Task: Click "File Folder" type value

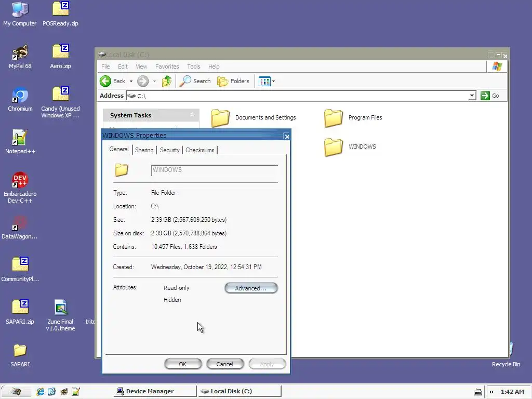Action: tap(164, 193)
